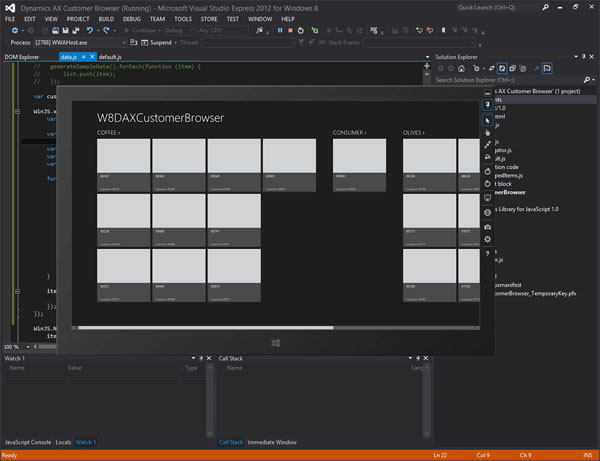Click the Continue button in toolbar
The width and height of the screenshot is (600, 461).
[x=140, y=30]
